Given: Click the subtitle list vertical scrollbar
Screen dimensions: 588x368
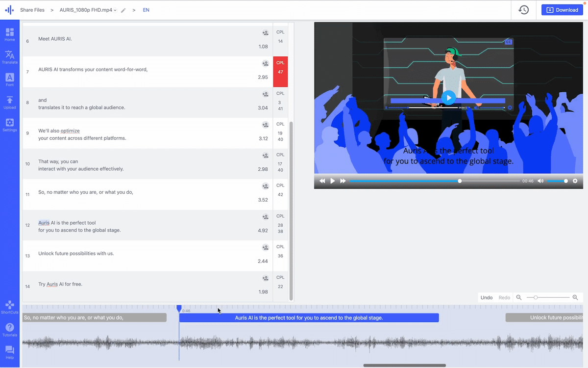Looking at the screenshot, I should 291,211.
